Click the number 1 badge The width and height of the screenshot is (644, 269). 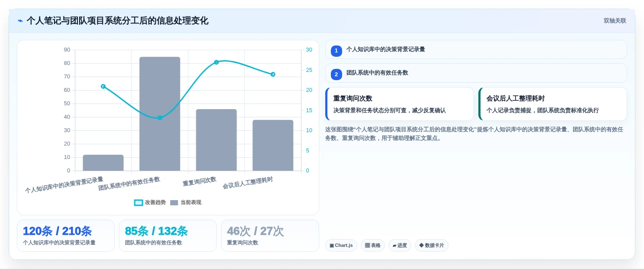pos(336,51)
